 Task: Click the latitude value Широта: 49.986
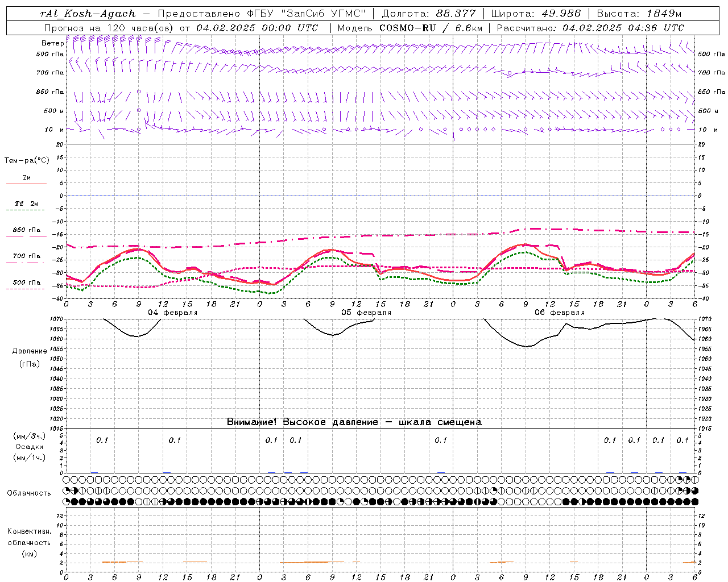pos(535,14)
